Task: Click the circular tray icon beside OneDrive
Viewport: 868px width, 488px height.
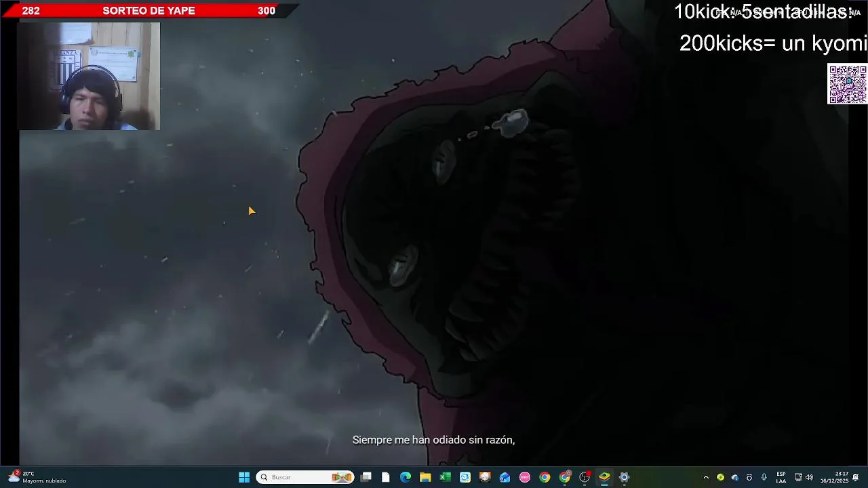Action: pos(749,477)
